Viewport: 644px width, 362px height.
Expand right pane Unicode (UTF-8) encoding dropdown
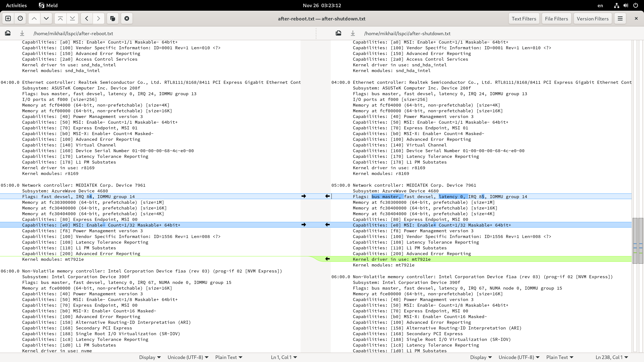point(519,357)
